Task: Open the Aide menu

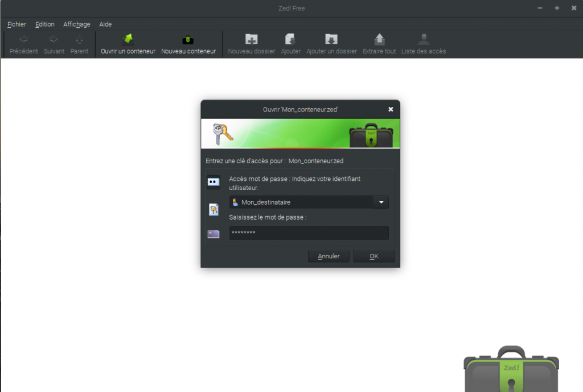Action: tap(105, 24)
